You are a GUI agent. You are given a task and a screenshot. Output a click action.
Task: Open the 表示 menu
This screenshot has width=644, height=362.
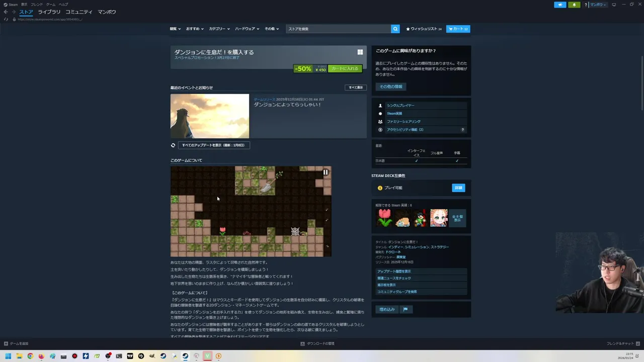(24, 5)
